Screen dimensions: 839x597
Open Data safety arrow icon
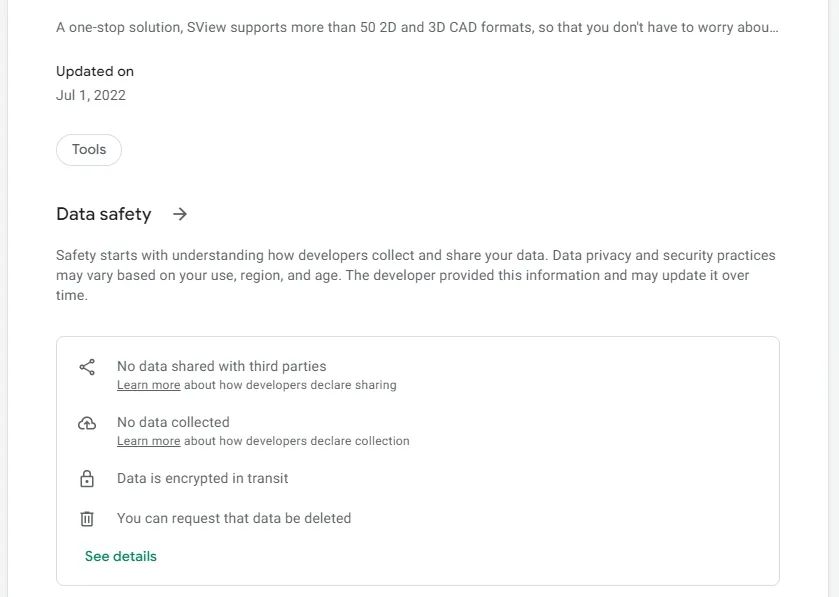tap(180, 214)
